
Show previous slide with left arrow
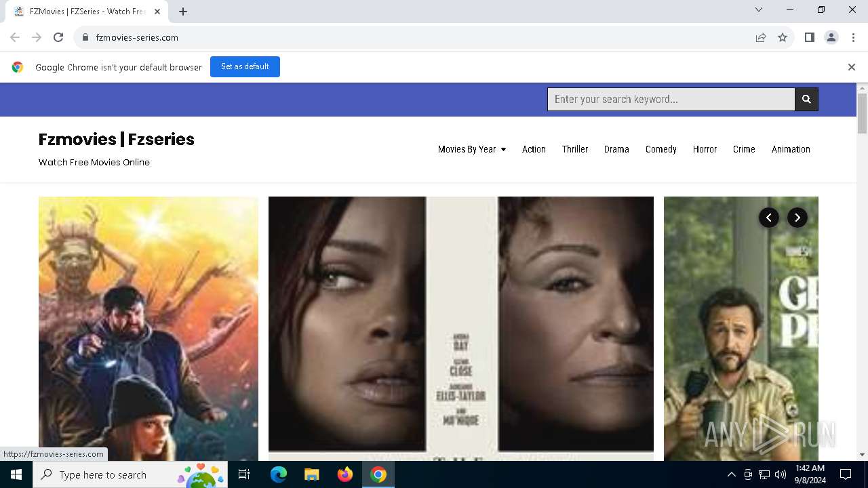point(768,218)
